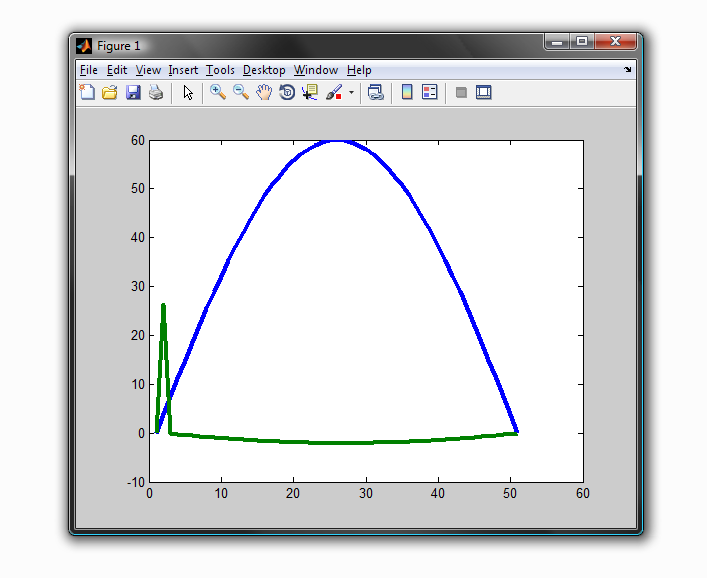Select the Zoom Out magnifier tool

click(x=241, y=93)
